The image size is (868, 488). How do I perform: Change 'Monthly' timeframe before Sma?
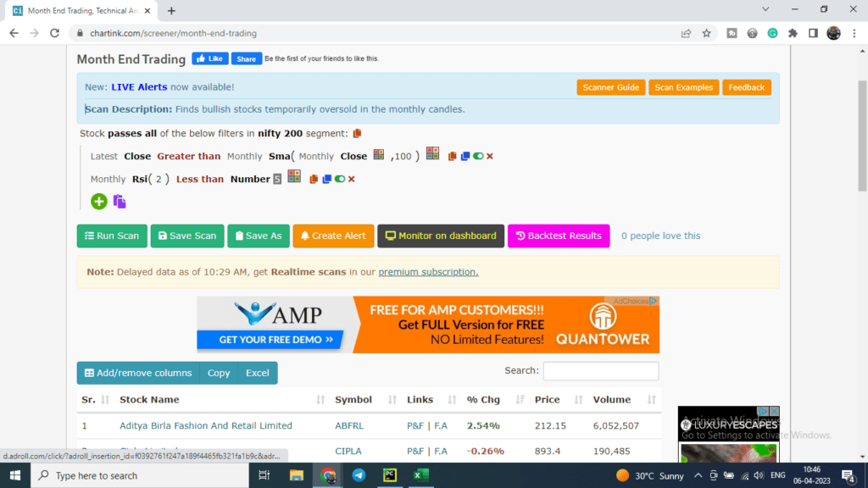point(245,157)
